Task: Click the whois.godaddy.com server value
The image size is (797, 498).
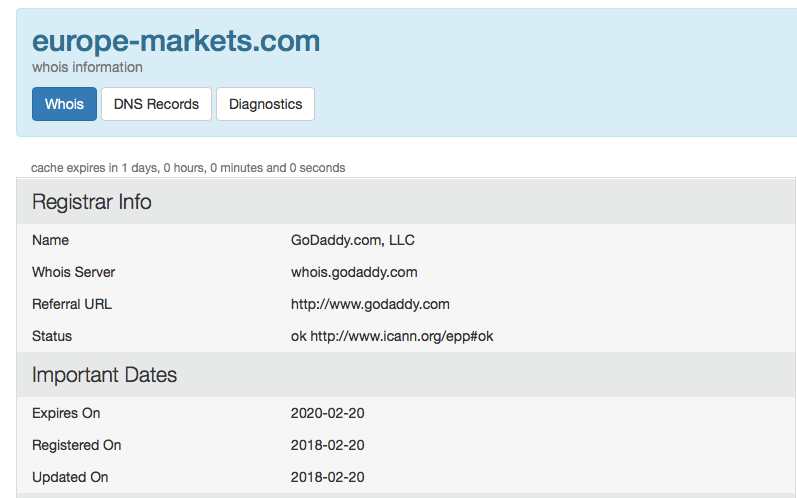Action: (354, 272)
